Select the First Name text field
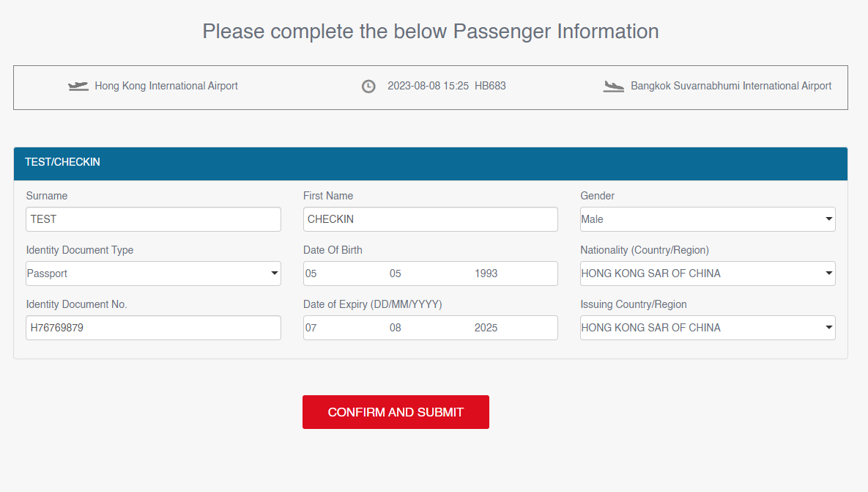868x492 pixels. tap(431, 219)
